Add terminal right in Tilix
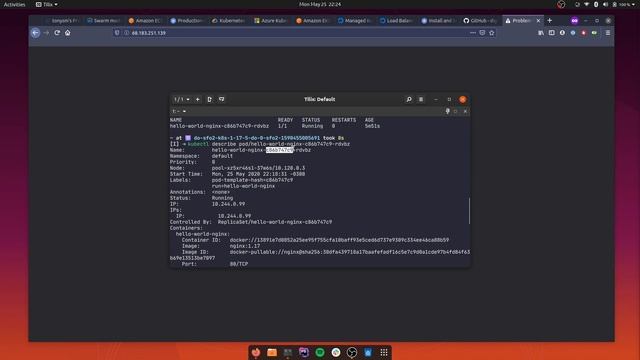The height and width of the screenshot is (360, 640). tap(209, 99)
